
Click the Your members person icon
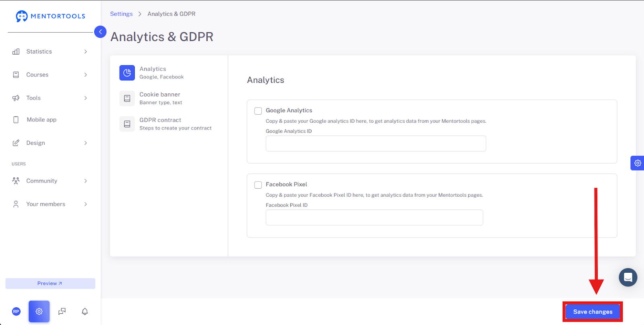click(x=16, y=204)
